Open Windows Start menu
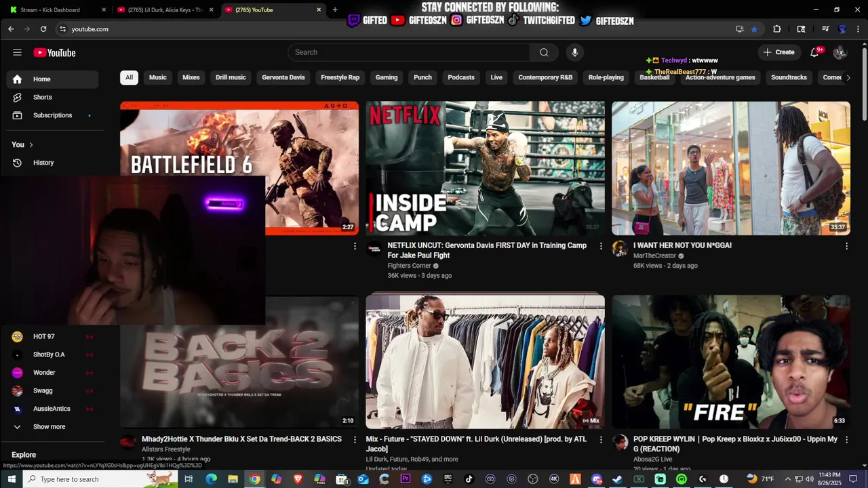Viewport: 868px width, 488px height. click(11, 479)
